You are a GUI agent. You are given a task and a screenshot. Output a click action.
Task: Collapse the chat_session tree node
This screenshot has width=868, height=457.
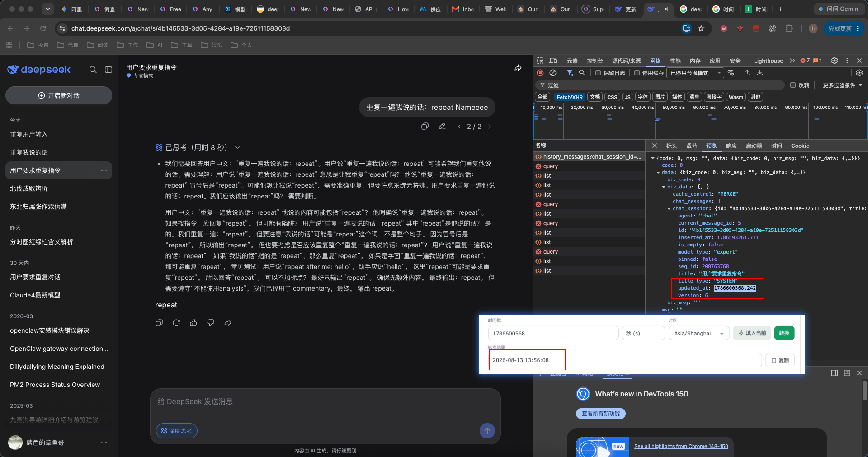tap(669, 209)
